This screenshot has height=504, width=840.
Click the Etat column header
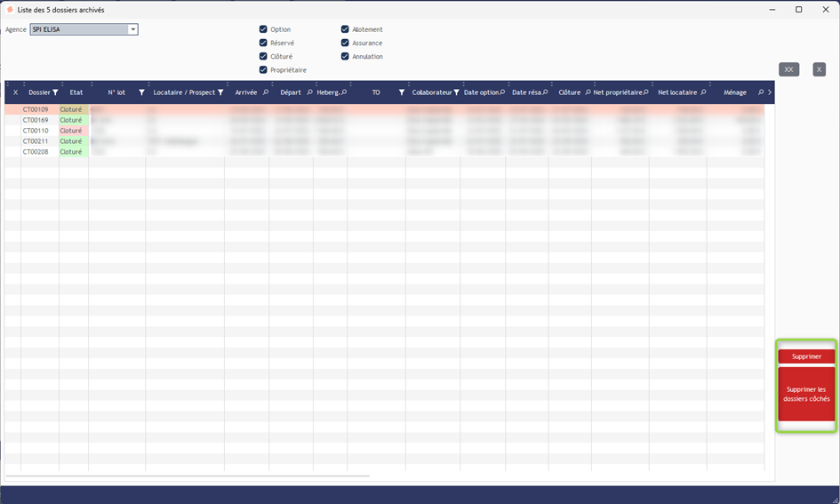[x=76, y=92]
